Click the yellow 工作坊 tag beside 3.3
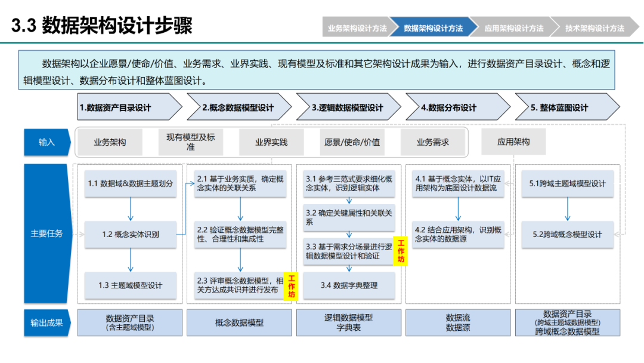 pyautogui.click(x=401, y=251)
